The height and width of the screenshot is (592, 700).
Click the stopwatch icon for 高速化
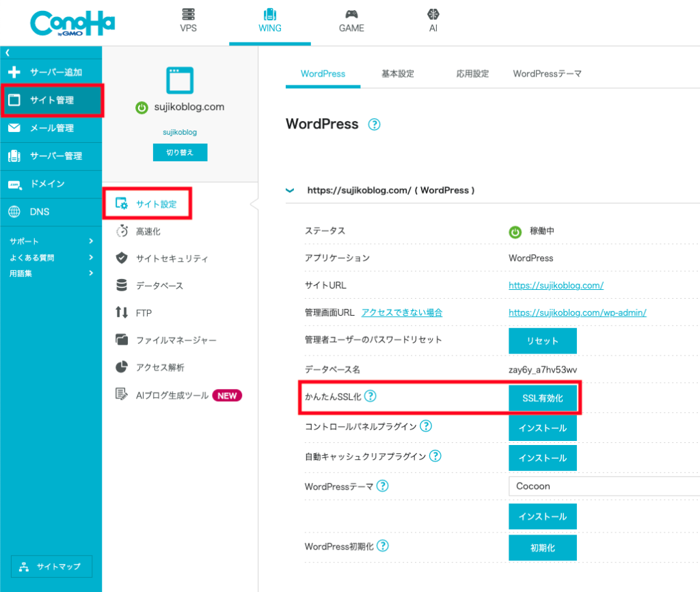pyautogui.click(x=122, y=231)
